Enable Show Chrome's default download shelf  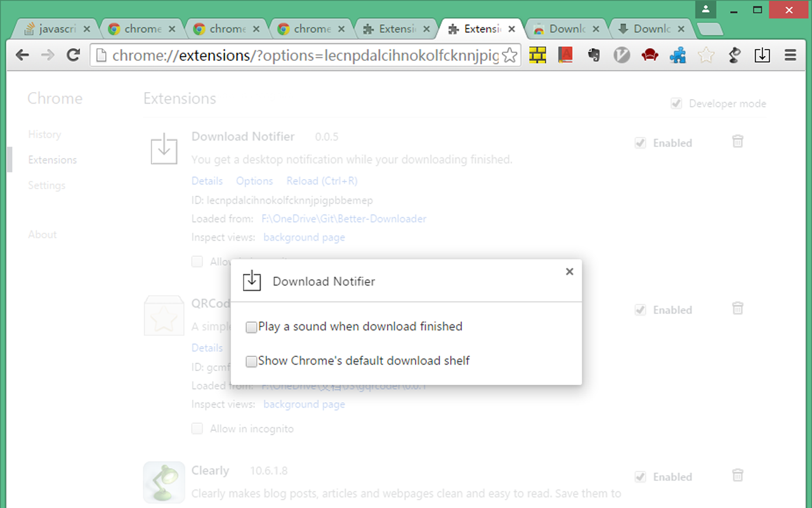click(252, 361)
